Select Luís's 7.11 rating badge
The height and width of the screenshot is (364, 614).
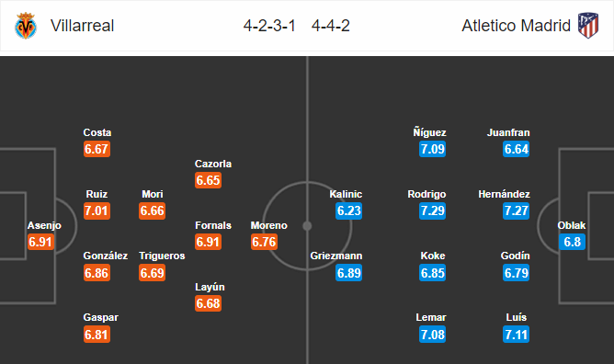tap(516, 335)
